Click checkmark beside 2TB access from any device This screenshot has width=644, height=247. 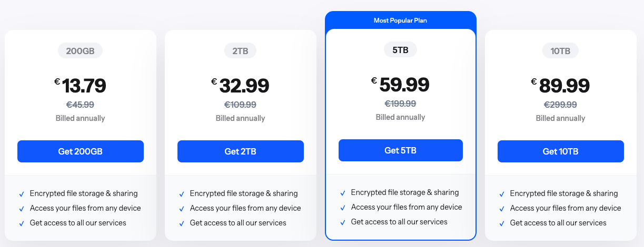point(181,209)
